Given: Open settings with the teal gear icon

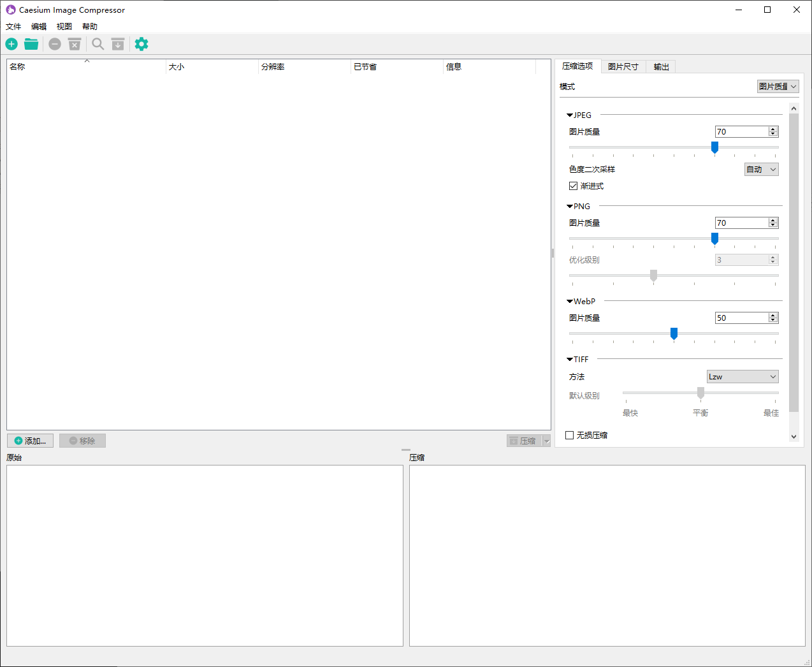Looking at the screenshot, I should click(141, 44).
